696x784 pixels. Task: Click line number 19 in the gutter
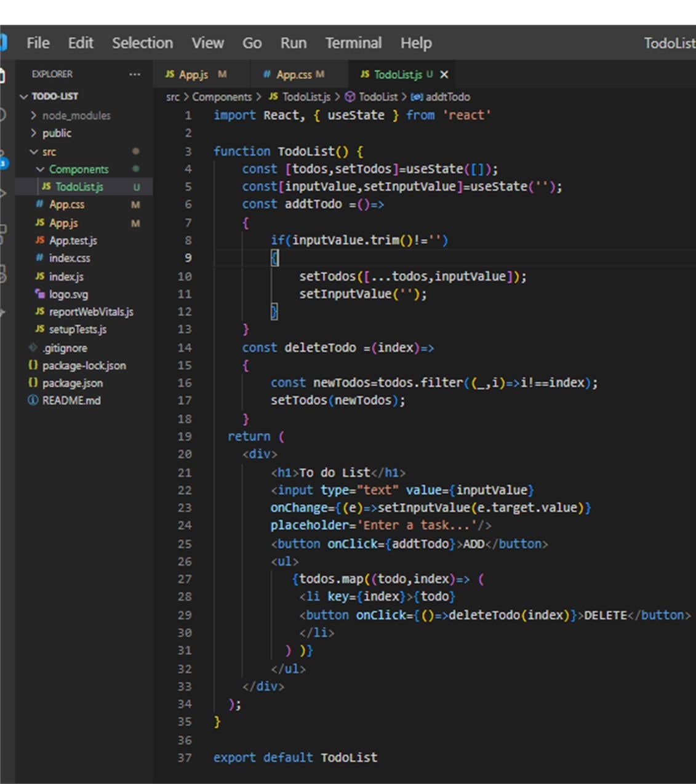(185, 436)
